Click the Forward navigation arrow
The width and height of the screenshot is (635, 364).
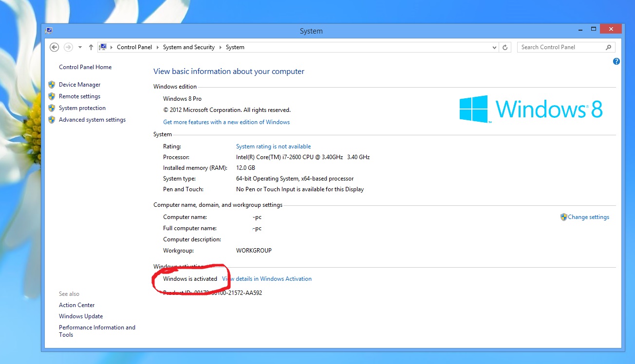tap(68, 47)
